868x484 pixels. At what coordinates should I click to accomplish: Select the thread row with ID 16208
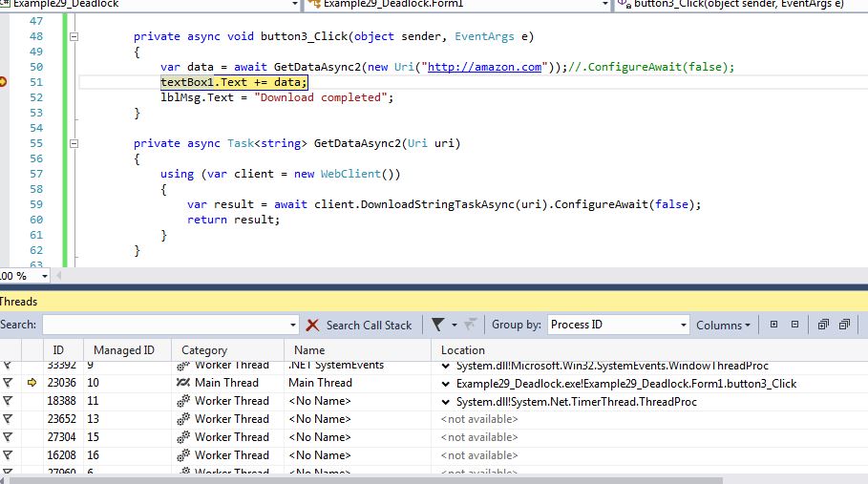point(434,455)
